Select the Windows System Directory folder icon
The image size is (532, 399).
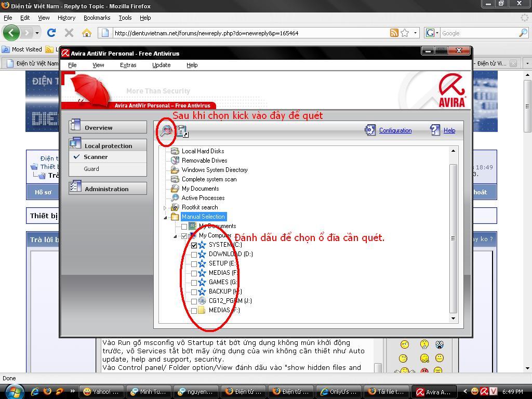pos(175,170)
